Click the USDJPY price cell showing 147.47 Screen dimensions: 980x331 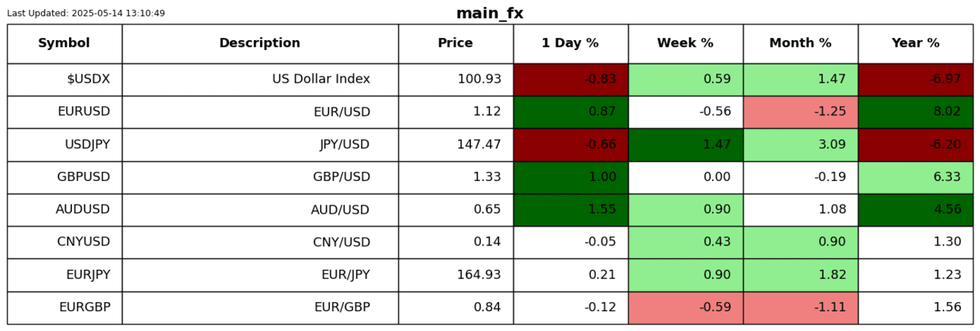click(455, 145)
